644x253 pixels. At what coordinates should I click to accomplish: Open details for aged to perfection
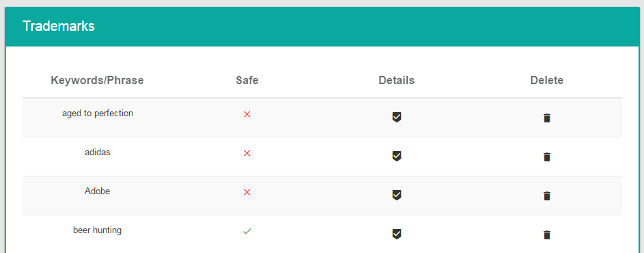[x=396, y=117]
